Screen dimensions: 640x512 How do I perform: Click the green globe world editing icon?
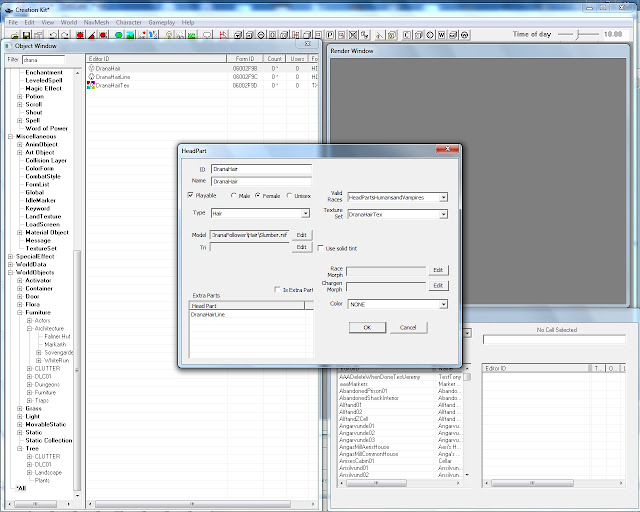coord(118,35)
